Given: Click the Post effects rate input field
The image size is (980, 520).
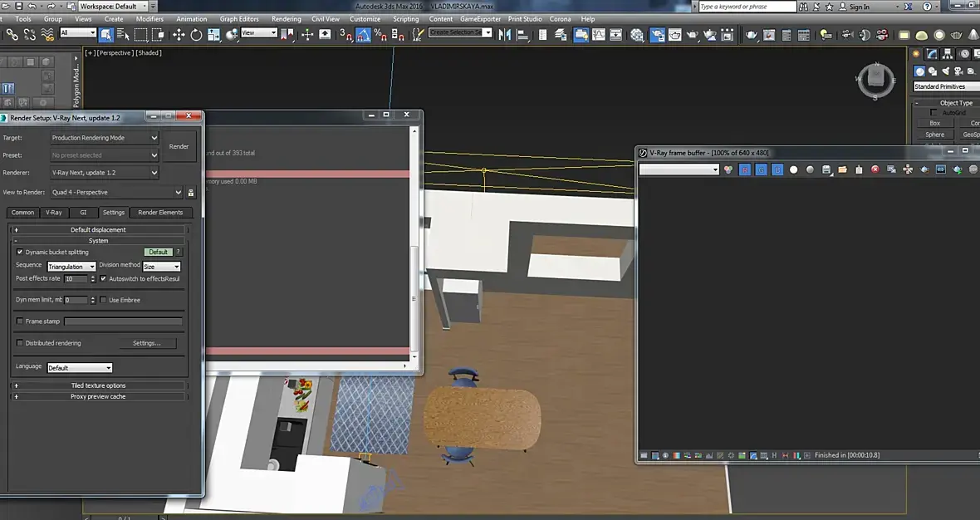Looking at the screenshot, I should coord(76,279).
